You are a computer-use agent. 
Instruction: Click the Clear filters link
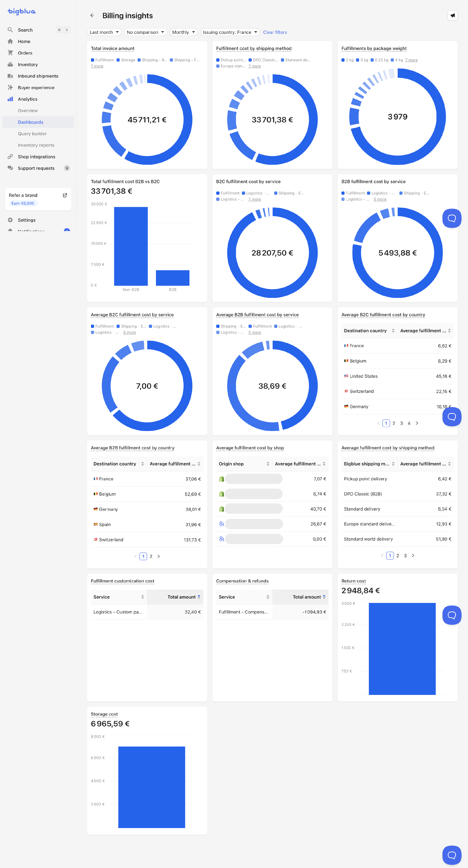coord(275,32)
